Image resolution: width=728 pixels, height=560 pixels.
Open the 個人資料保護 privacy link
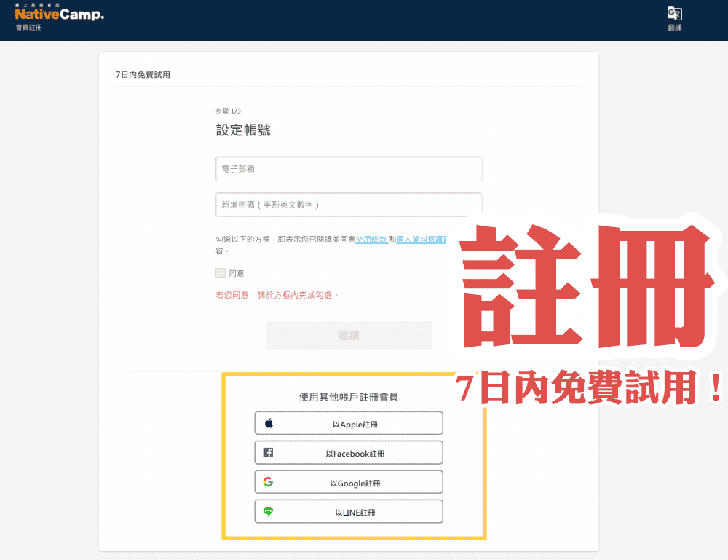click(422, 239)
